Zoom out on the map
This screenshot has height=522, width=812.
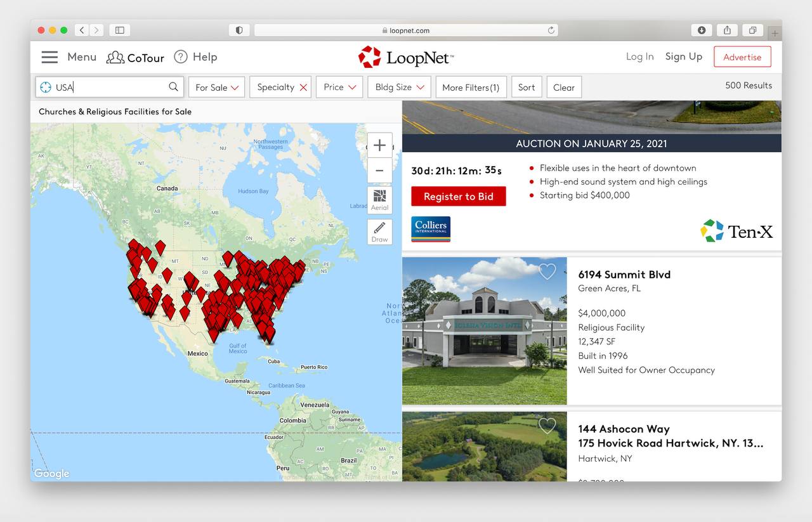[x=379, y=171]
